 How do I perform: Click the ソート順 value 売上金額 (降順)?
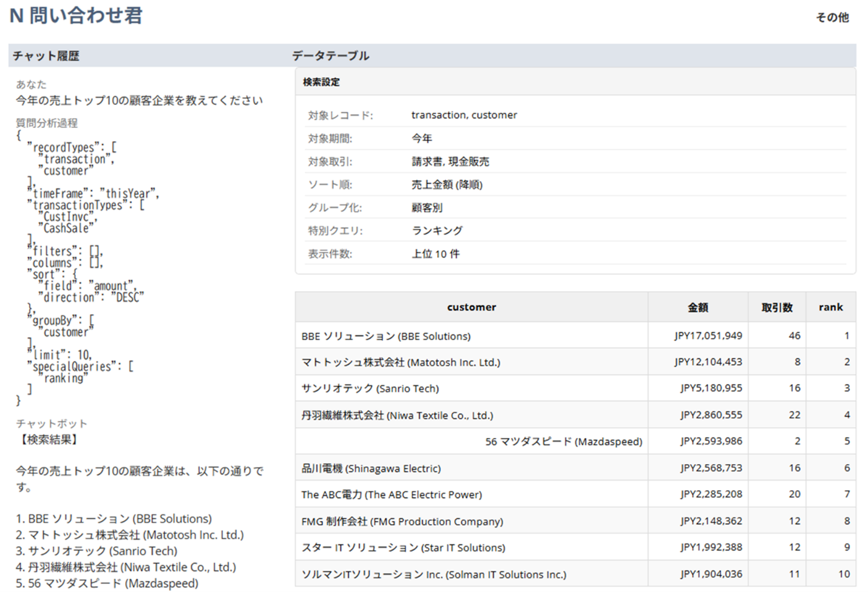(447, 184)
